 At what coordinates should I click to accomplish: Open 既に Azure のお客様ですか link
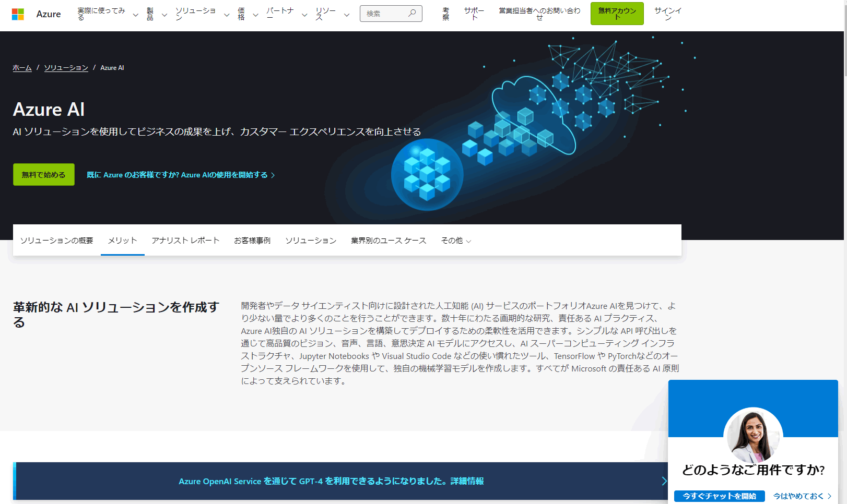click(x=181, y=175)
